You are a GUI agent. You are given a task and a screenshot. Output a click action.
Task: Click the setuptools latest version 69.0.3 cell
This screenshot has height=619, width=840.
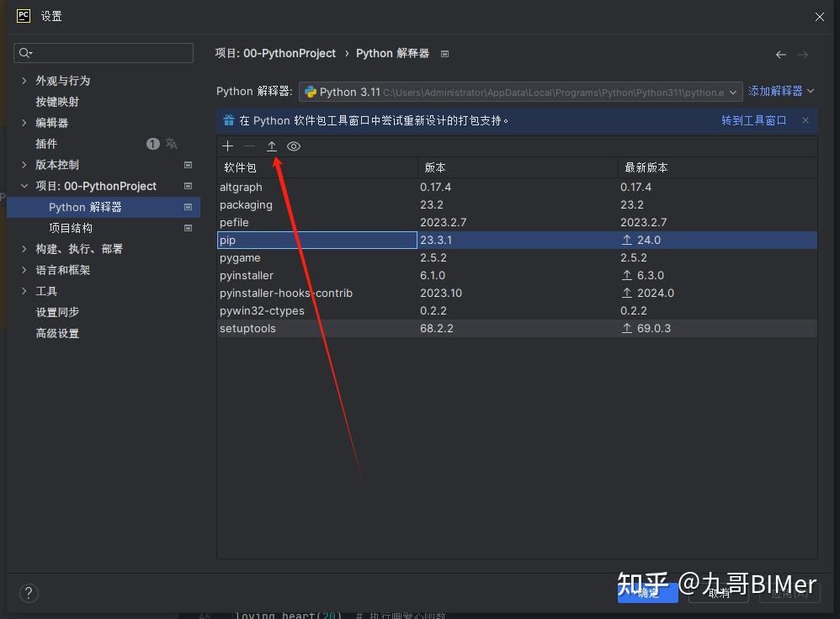click(718, 328)
